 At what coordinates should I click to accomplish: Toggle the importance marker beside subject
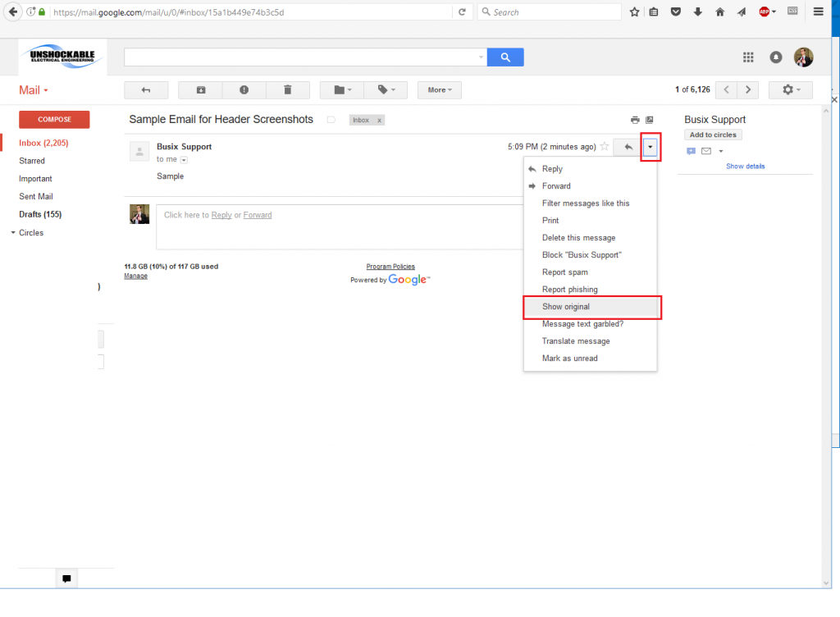[331, 120]
